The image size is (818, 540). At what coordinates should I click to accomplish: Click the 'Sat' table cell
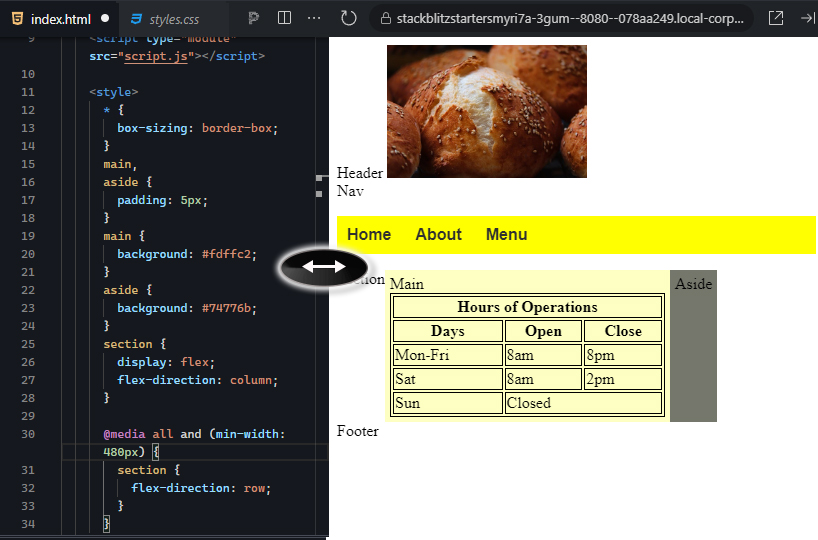448,379
